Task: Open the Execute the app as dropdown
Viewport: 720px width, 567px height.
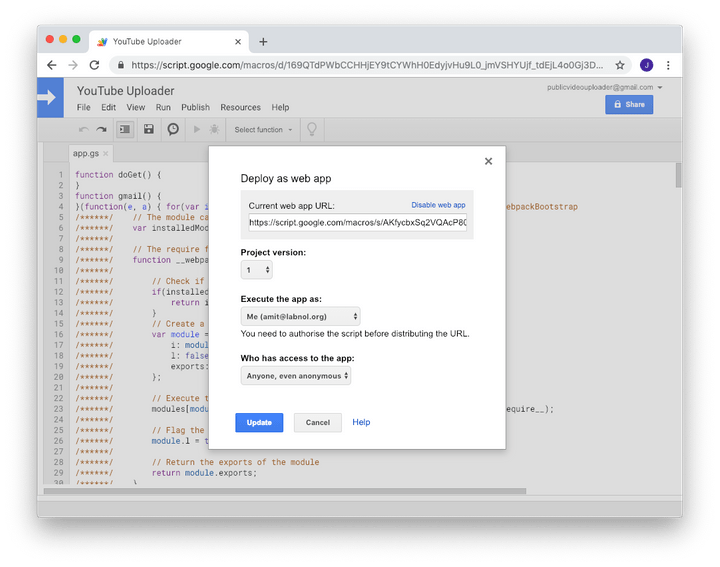Action: pos(300,316)
